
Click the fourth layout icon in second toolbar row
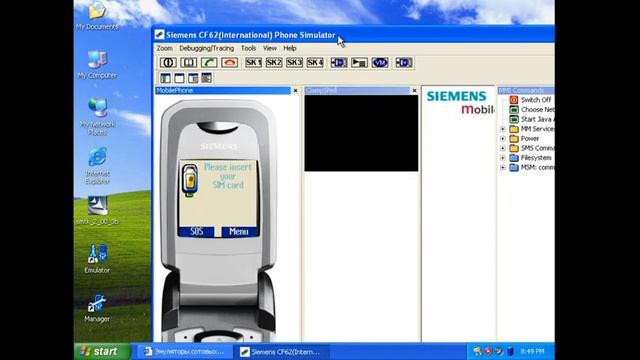[x=207, y=78]
